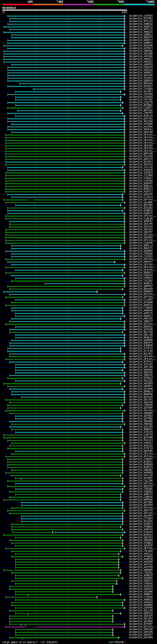This screenshot has width=157, height=644.
Task: Open the UniRef100_B7FMP2 hit
Action: point(141,19)
